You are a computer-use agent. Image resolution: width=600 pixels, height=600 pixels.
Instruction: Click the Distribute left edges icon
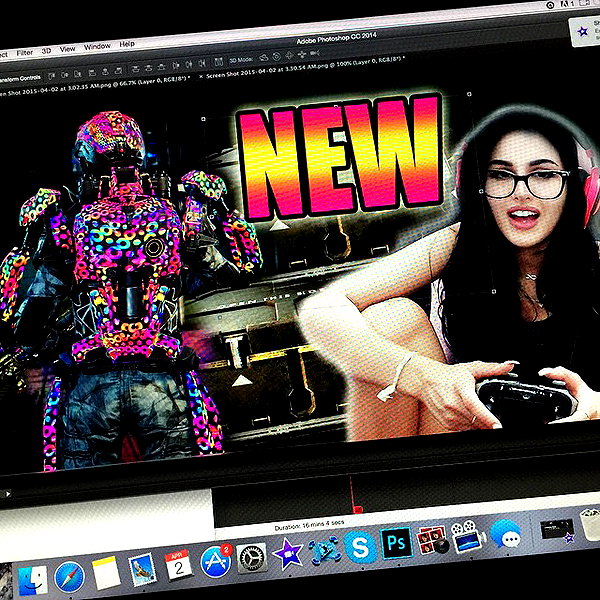point(176,66)
